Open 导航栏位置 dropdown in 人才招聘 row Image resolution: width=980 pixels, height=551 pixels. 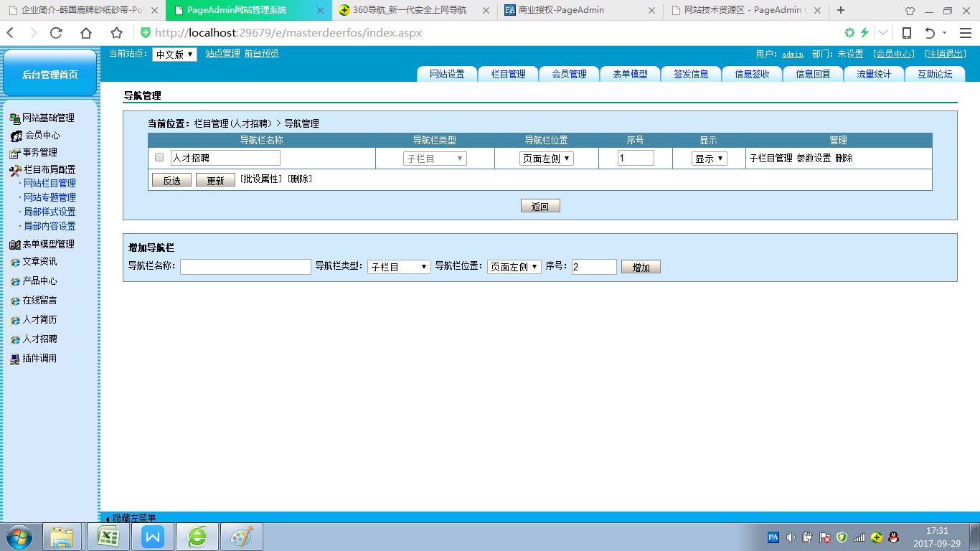pyautogui.click(x=546, y=159)
